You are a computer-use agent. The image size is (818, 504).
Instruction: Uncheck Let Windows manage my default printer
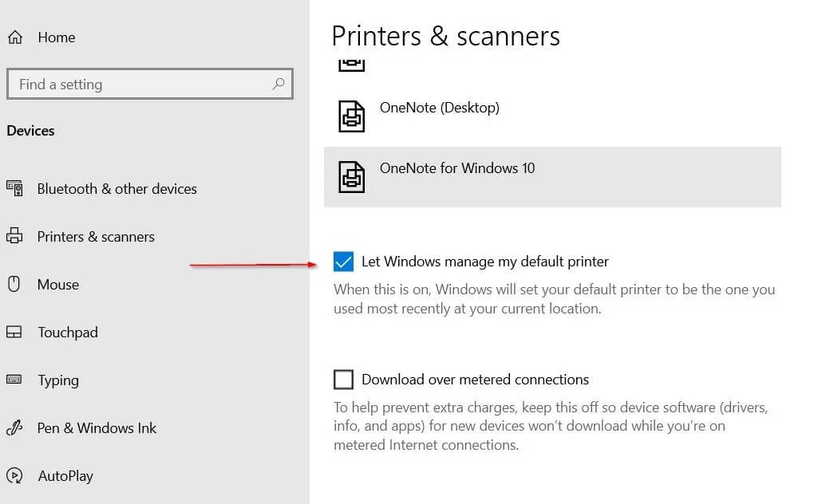(343, 262)
